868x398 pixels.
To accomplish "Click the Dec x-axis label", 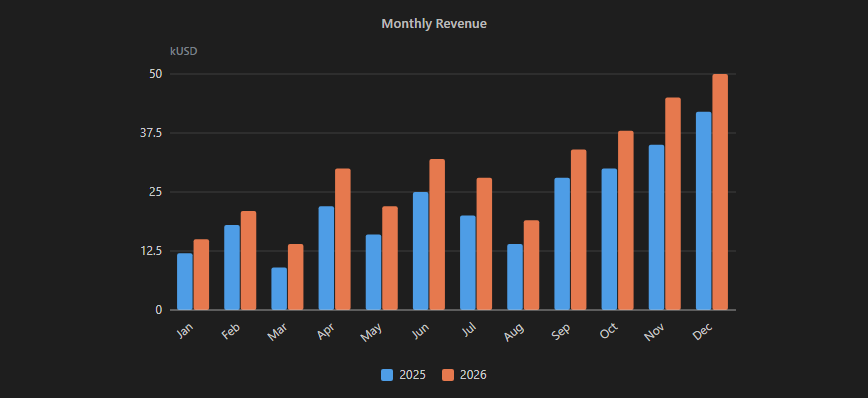I will (703, 332).
